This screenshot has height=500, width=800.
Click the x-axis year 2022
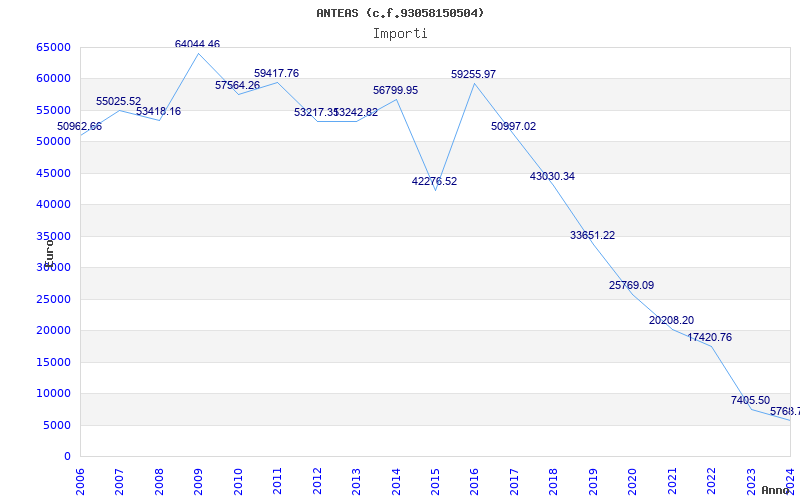coord(711,481)
